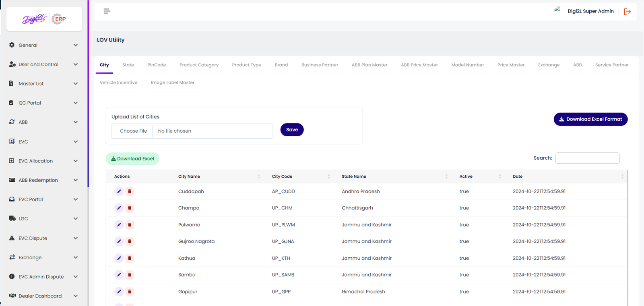
Task: Expand the Master List chevron
Action: coord(76,84)
